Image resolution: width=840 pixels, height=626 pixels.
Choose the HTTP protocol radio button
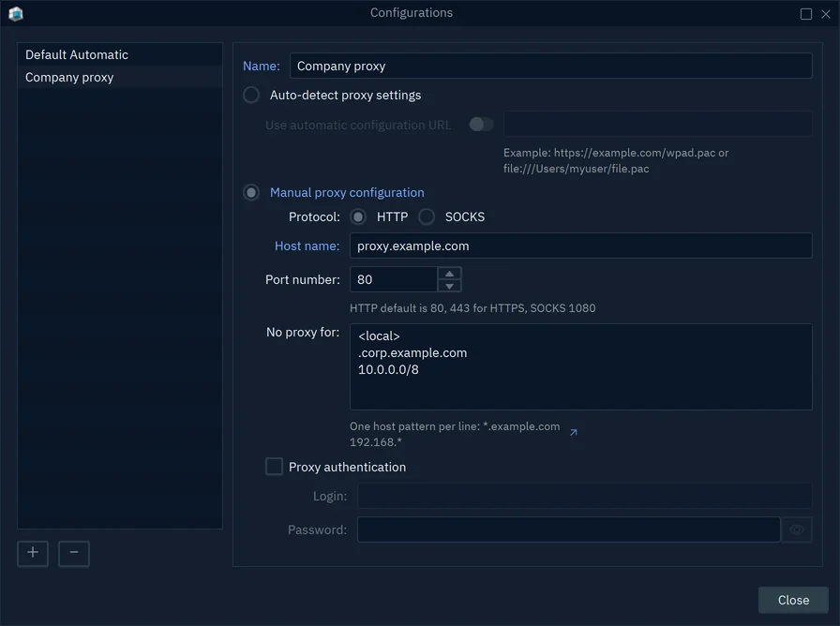(358, 216)
